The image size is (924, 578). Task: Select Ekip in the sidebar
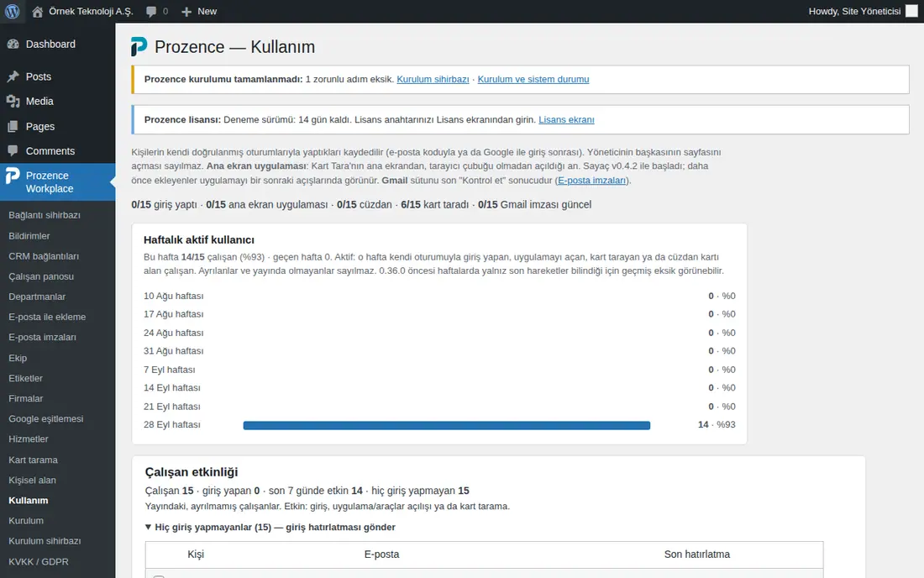(x=18, y=358)
